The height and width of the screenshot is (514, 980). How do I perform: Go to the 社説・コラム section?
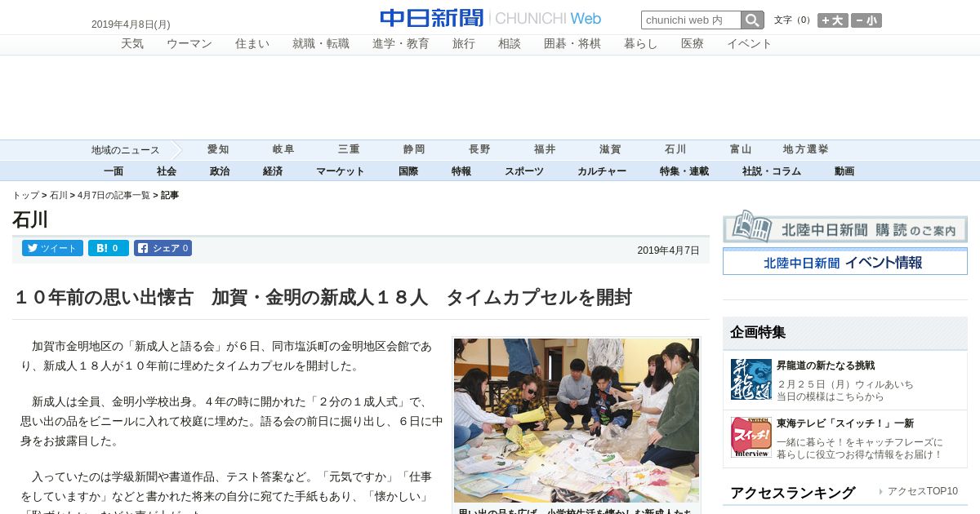tap(772, 171)
